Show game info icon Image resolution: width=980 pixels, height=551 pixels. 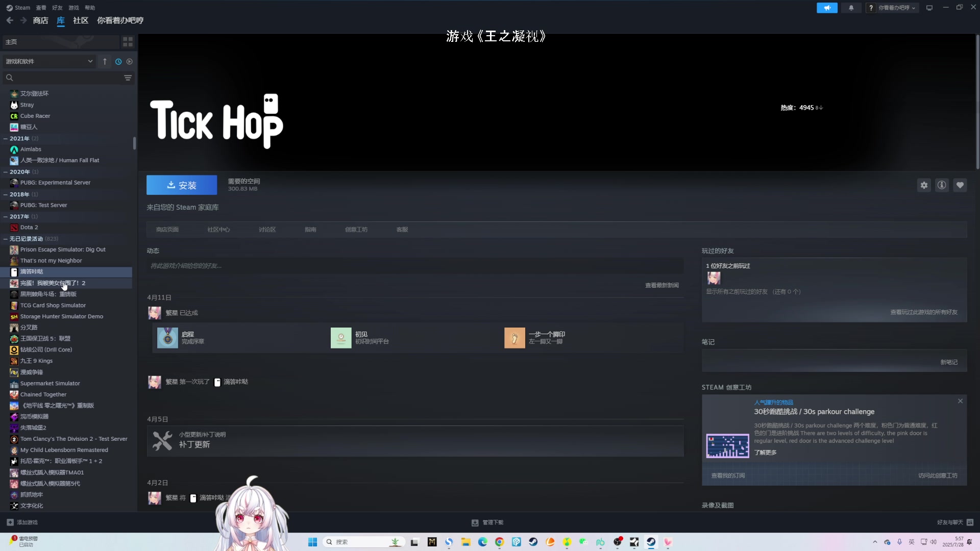pyautogui.click(x=942, y=185)
